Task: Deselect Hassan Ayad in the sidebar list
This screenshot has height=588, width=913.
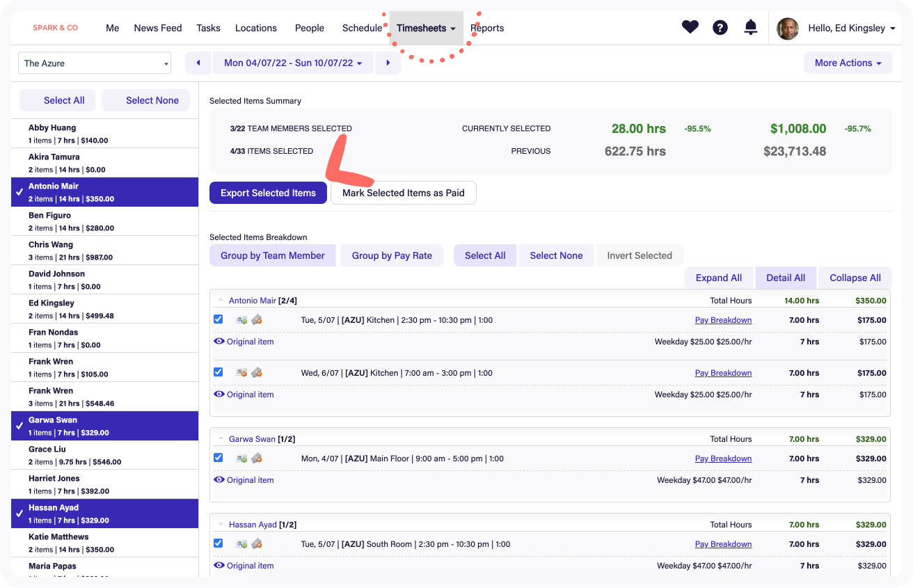Action: 104,514
